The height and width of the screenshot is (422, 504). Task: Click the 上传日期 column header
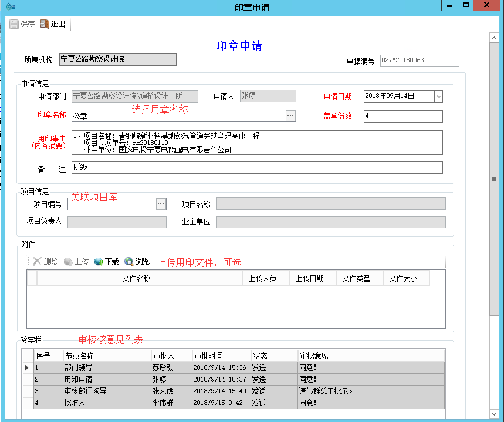[312, 278]
